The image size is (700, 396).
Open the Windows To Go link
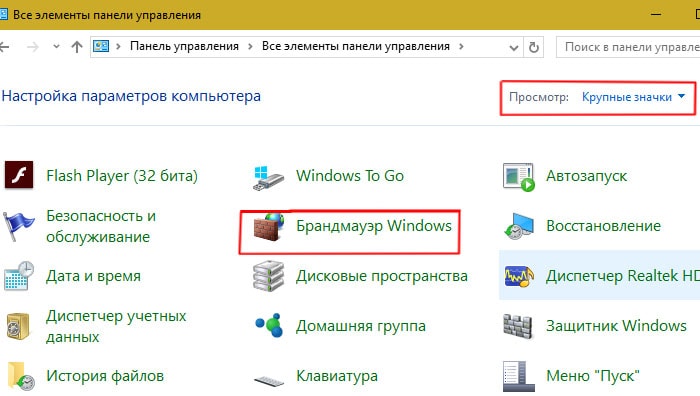click(350, 176)
